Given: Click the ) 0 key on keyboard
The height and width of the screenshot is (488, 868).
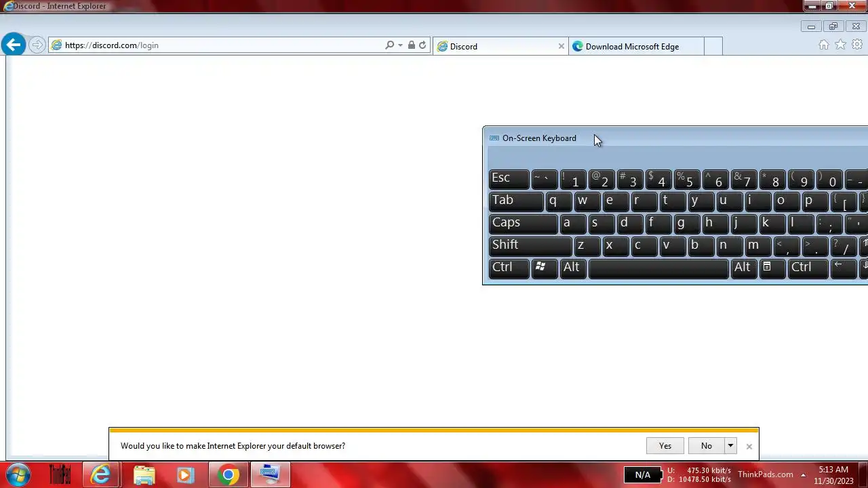Looking at the screenshot, I should coord(829,179).
